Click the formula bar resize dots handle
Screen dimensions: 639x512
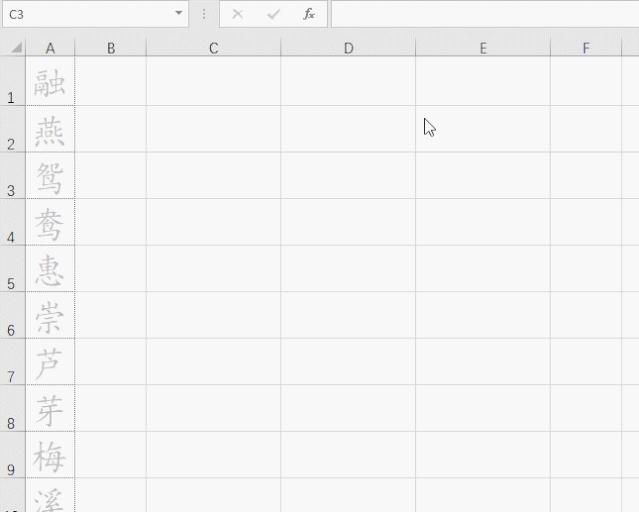(204, 15)
